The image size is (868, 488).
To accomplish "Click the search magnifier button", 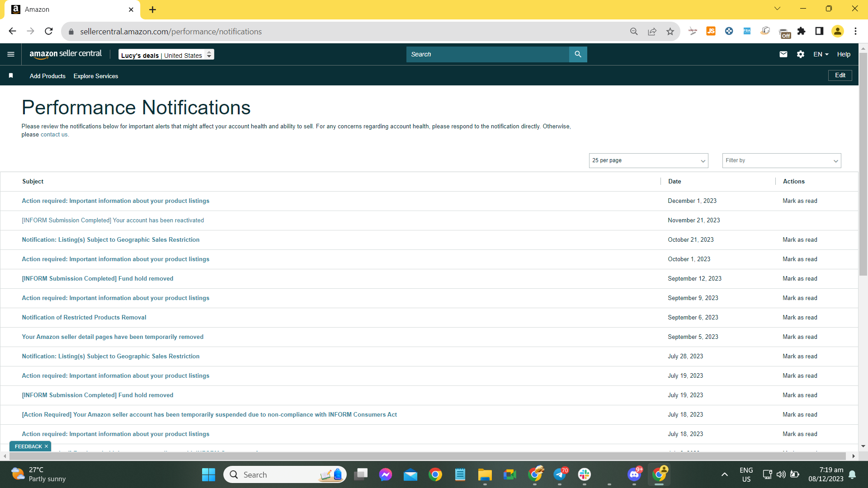I will click(578, 54).
